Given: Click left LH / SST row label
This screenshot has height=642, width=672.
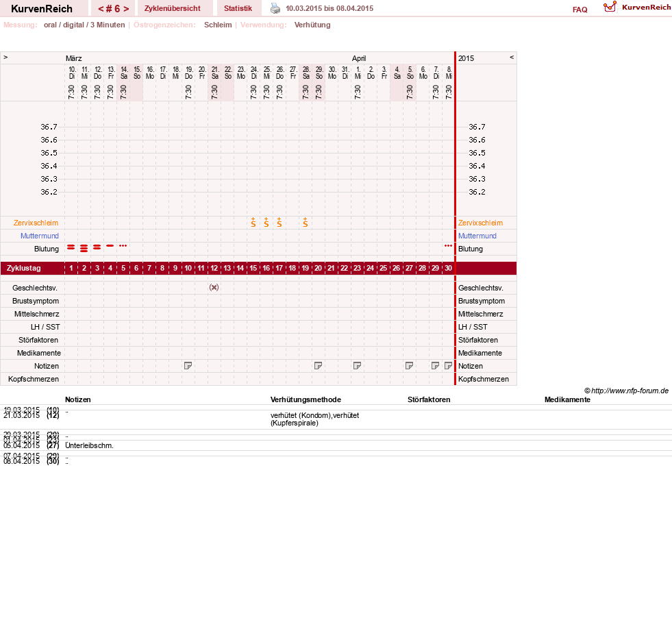Looking at the screenshot, I should (x=45, y=327).
